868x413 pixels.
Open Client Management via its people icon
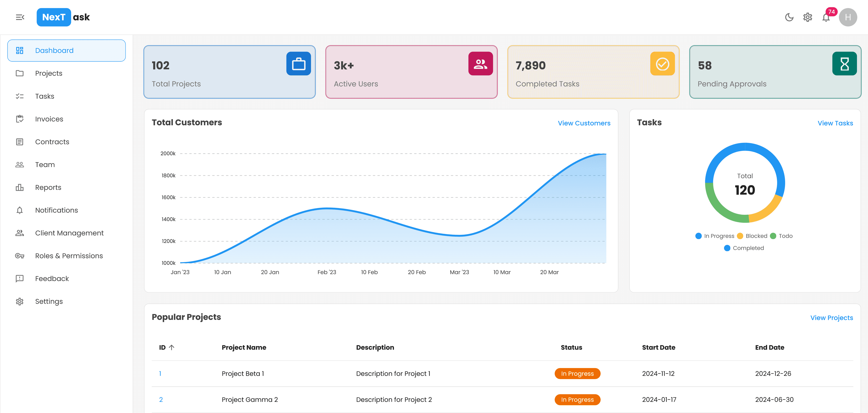[19, 233]
